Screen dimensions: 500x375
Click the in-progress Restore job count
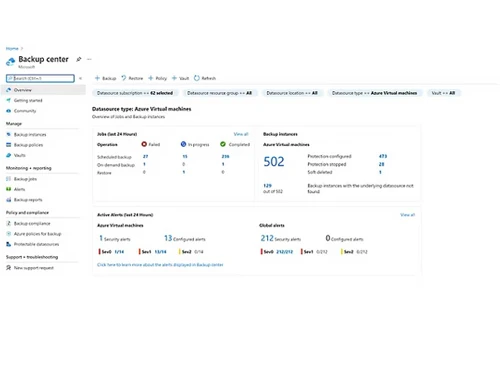click(184, 172)
